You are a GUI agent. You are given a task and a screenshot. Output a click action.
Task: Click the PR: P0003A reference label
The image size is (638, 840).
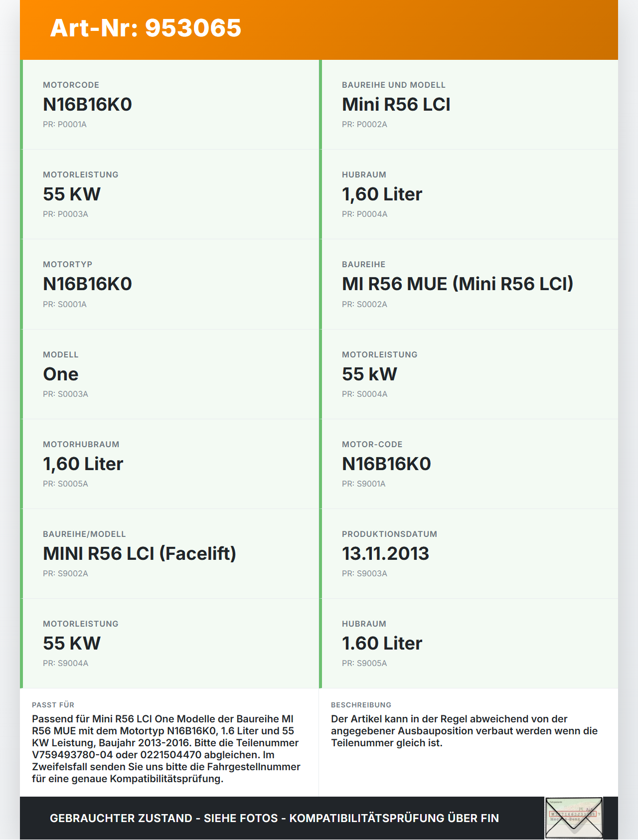pos(65,214)
